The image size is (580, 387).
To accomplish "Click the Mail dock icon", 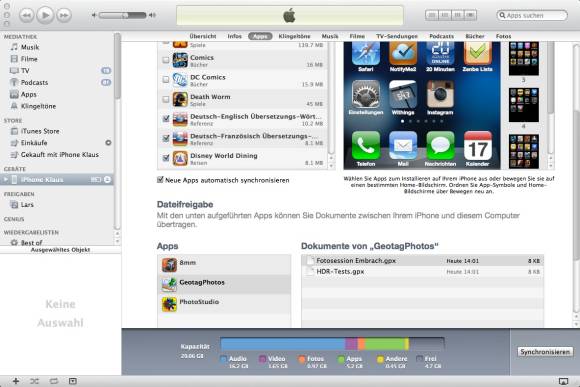I will coord(403,145).
